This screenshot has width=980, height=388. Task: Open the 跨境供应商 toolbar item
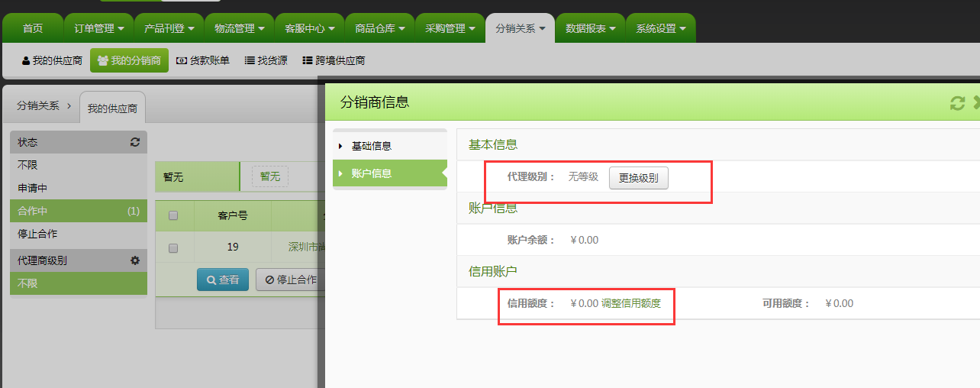(x=334, y=60)
